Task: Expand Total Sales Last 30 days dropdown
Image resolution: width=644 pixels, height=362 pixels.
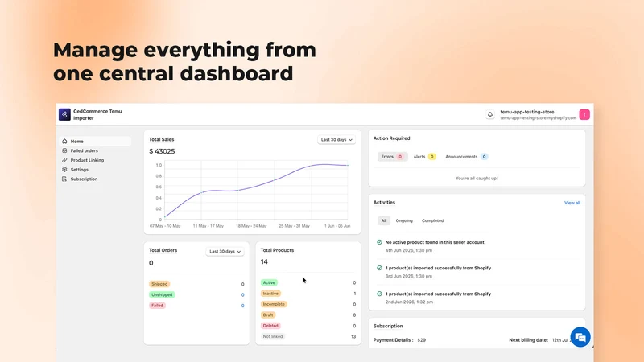Action: (x=336, y=139)
